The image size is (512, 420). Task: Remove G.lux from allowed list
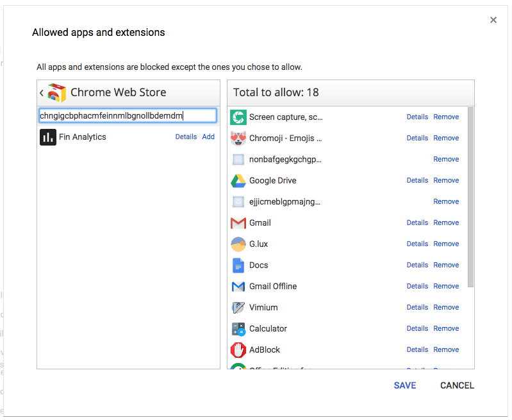click(x=446, y=244)
